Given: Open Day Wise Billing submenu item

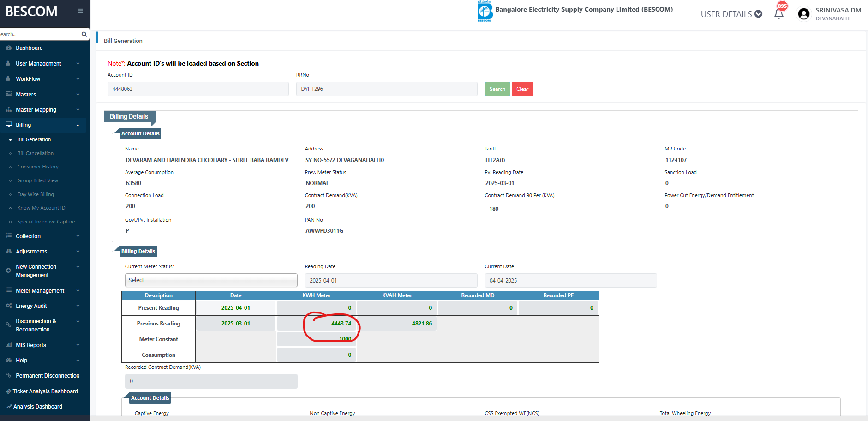Looking at the screenshot, I should click(36, 194).
